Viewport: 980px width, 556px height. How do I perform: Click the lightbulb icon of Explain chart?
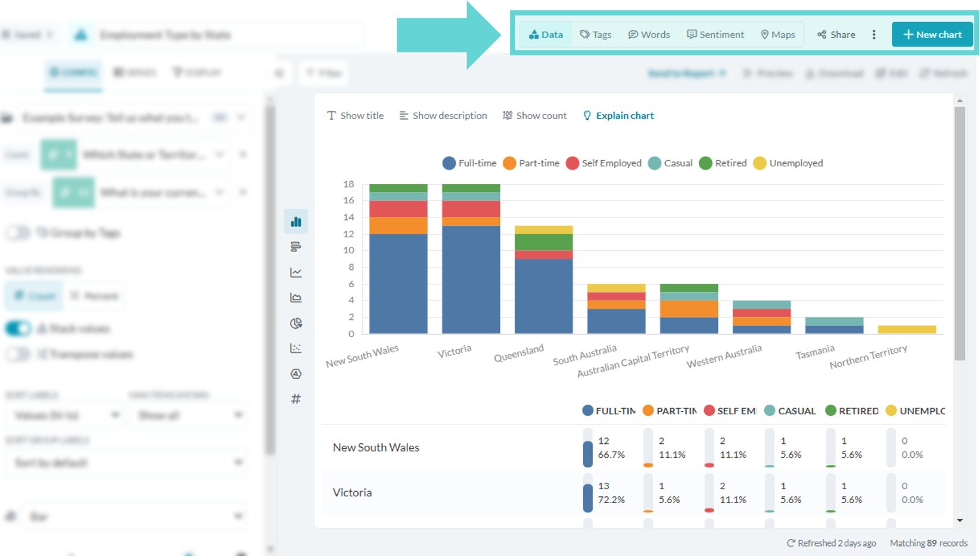[x=587, y=116]
